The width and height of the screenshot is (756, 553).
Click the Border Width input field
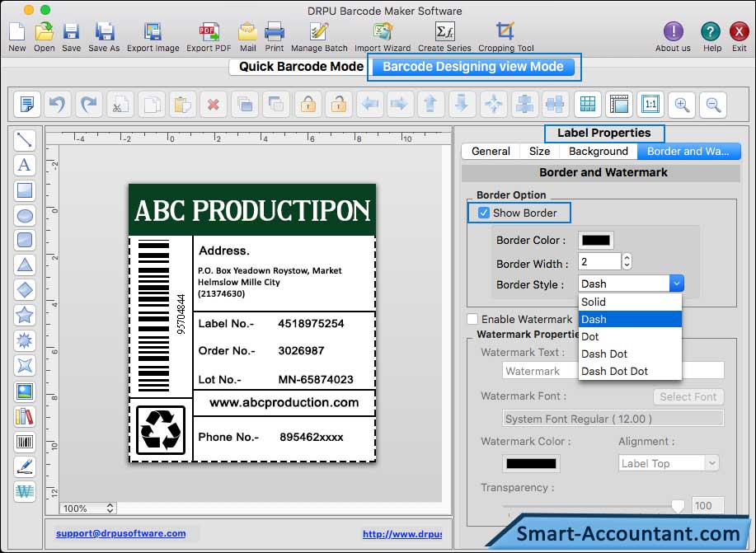click(599, 262)
